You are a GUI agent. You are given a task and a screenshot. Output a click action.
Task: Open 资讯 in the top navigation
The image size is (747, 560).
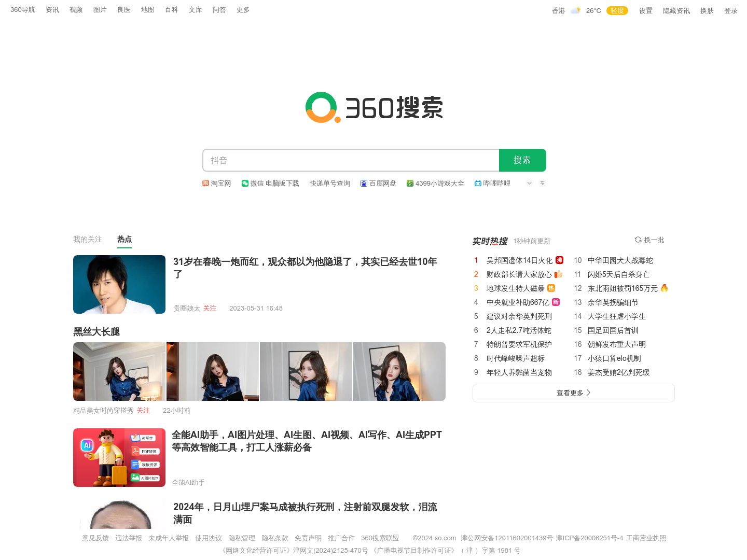[x=52, y=10]
